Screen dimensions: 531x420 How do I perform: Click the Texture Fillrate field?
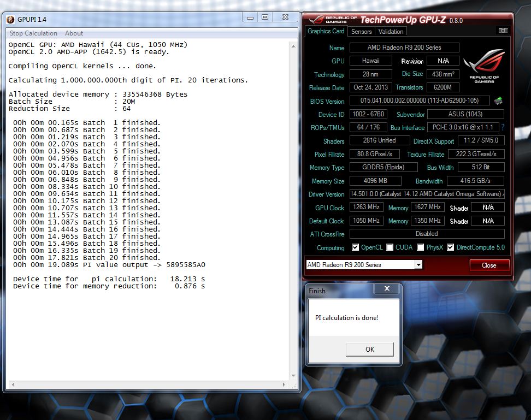pyautogui.click(x=476, y=154)
